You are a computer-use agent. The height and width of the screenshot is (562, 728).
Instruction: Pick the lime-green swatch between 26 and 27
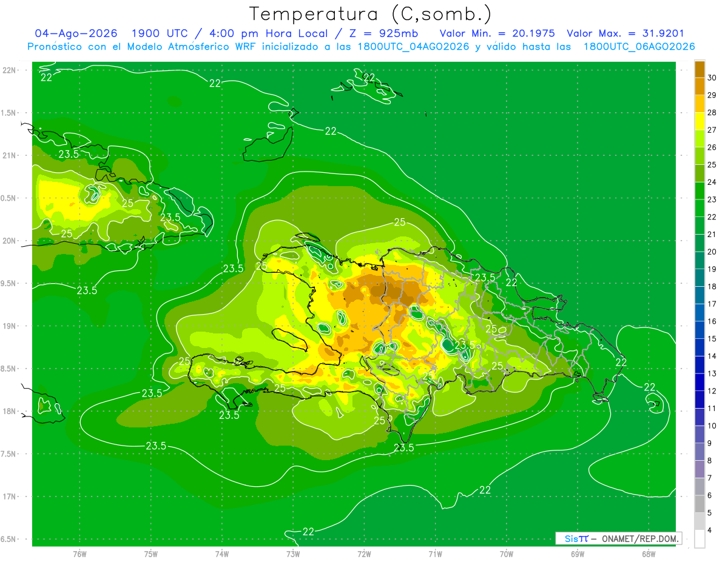coord(699,138)
